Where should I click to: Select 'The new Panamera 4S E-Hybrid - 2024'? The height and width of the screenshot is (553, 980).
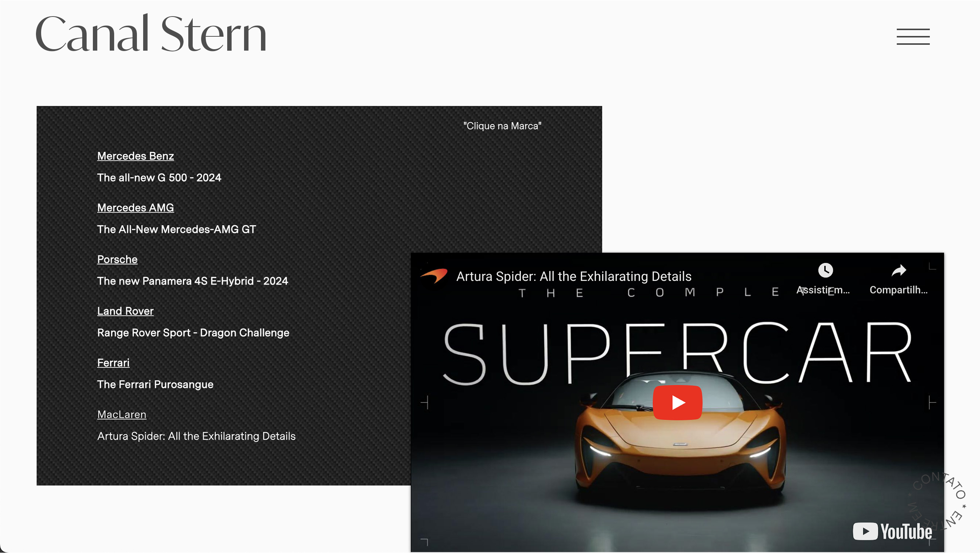[192, 281]
